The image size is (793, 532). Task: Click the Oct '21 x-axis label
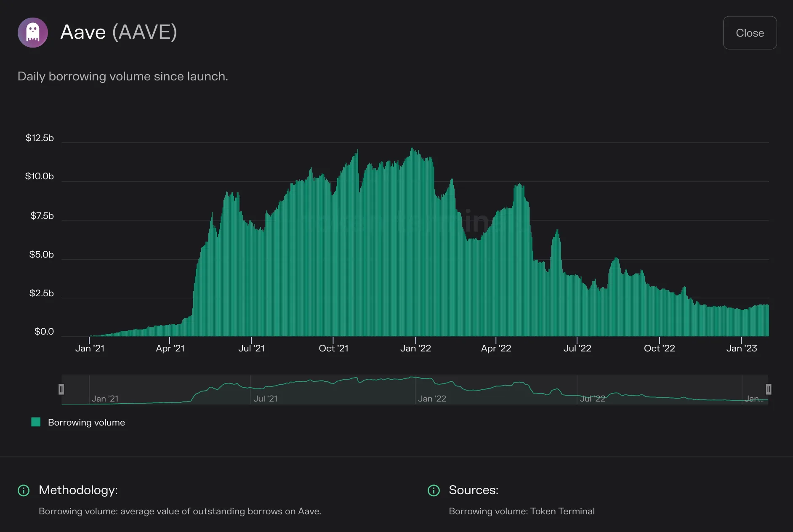tap(333, 348)
